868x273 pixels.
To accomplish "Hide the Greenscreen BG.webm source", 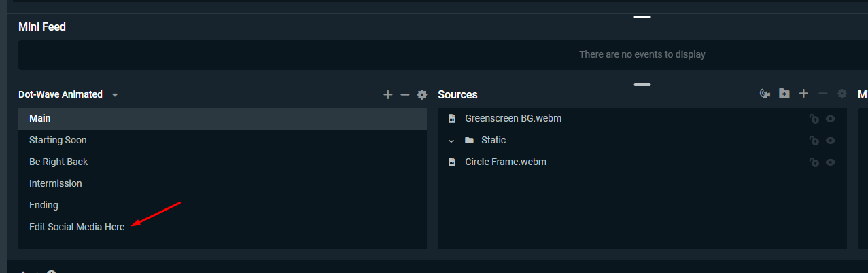I will coord(831,119).
